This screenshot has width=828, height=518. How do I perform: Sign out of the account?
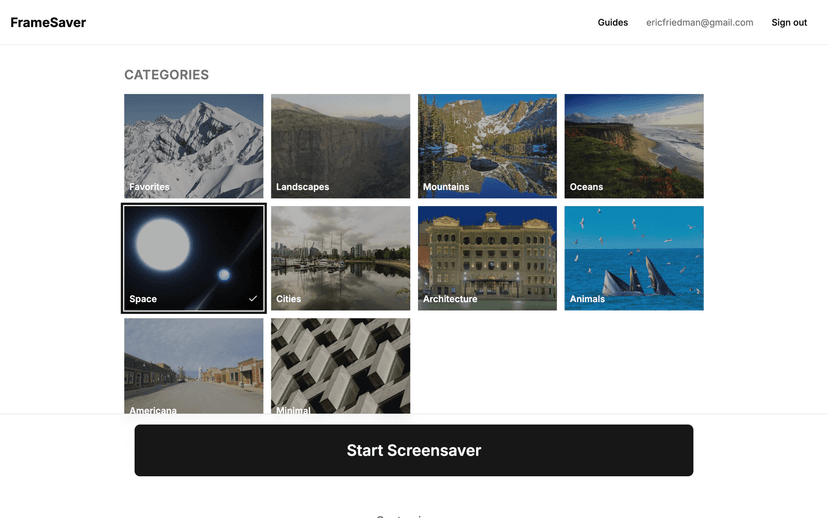(789, 22)
